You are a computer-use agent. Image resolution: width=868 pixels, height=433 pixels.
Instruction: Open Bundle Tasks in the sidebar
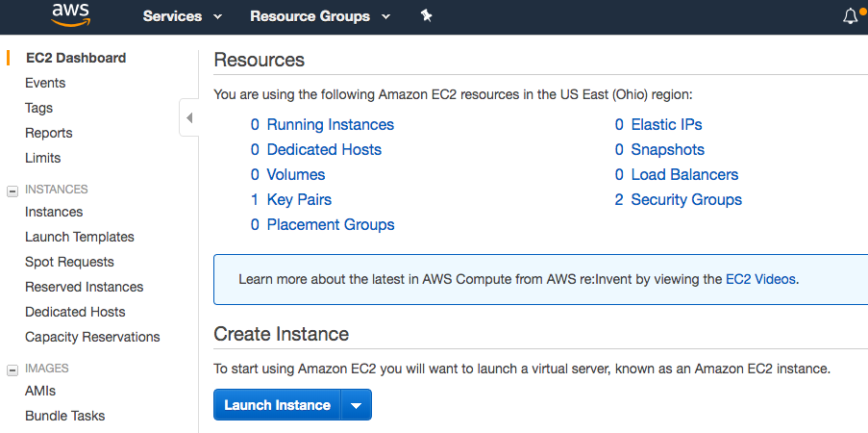point(64,416)
